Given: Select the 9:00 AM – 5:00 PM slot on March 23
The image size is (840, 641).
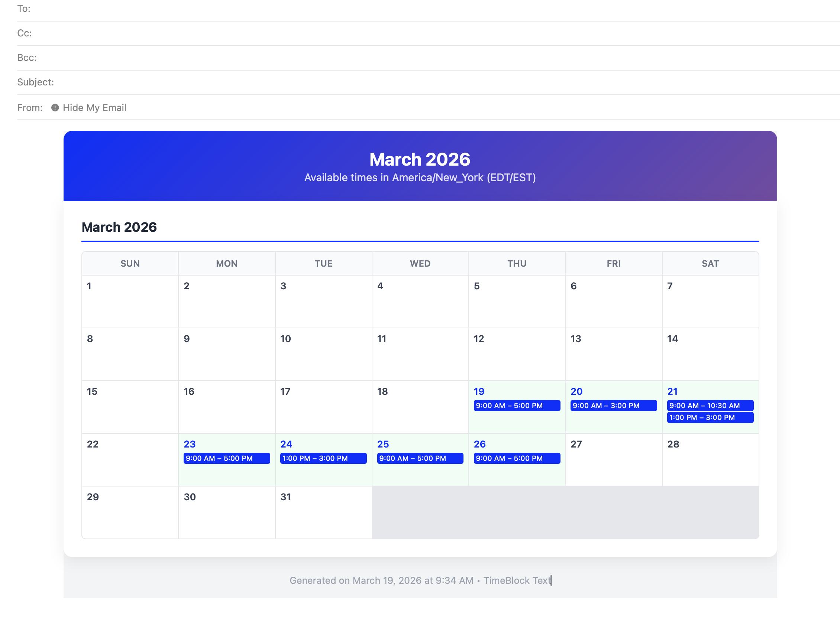Looking at the screenshot, I should [227, 458].
